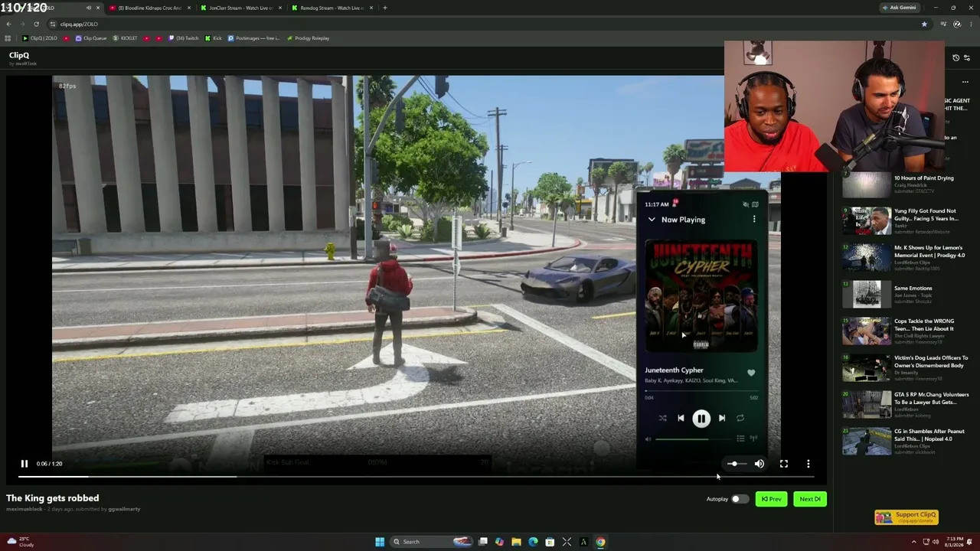Open a new browser tab
Screen dimensions: 980x551
(x=385, y=8)
